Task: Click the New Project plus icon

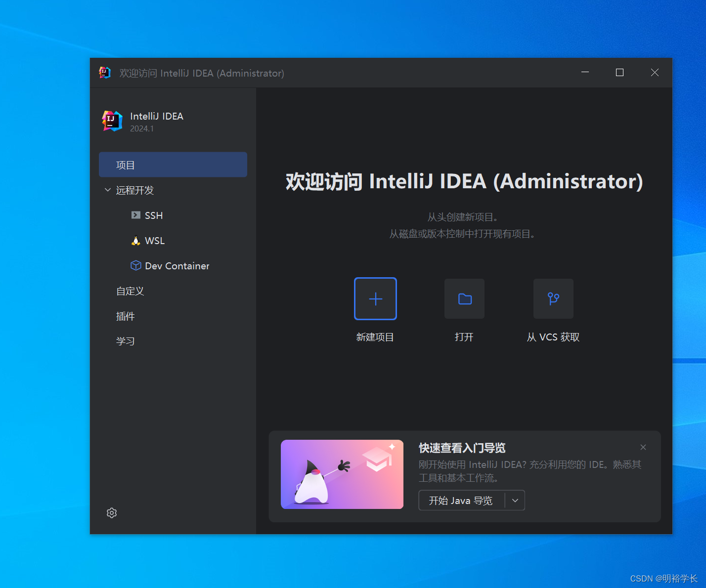Action: 375,299
